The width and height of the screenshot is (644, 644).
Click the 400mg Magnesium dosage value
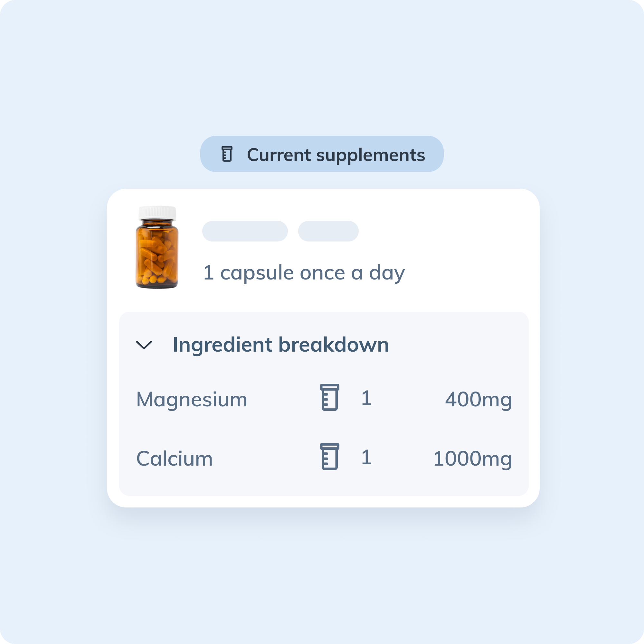pyautogui.click(x=479, y=400)
